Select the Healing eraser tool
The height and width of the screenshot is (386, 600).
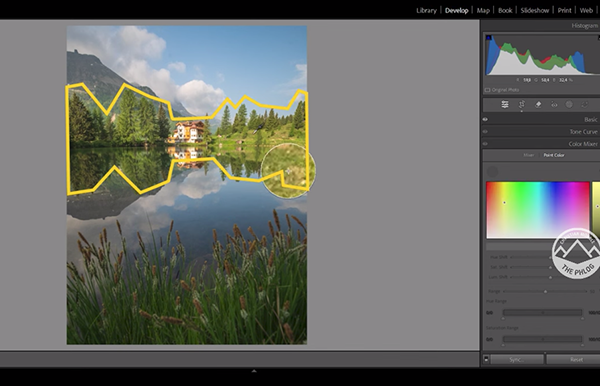tap(538, 104)
